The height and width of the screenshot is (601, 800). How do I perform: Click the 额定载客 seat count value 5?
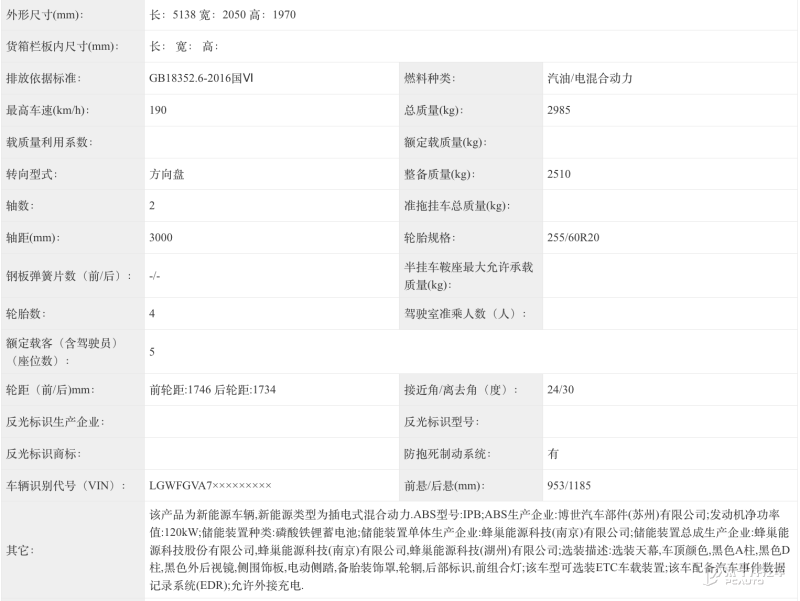pos(152,352)
